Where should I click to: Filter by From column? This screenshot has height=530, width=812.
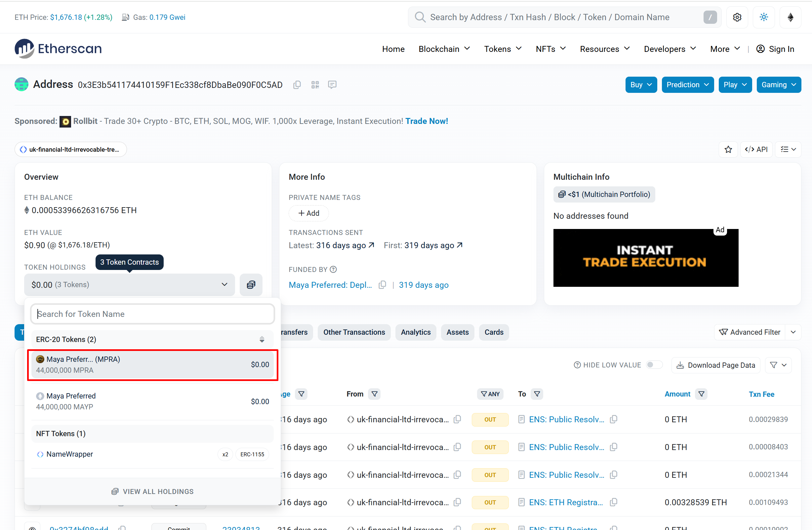click(x=374, y=394)
